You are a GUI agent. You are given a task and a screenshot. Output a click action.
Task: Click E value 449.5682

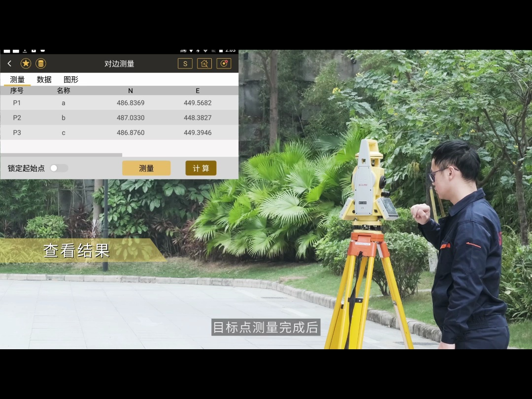[198, 103]
